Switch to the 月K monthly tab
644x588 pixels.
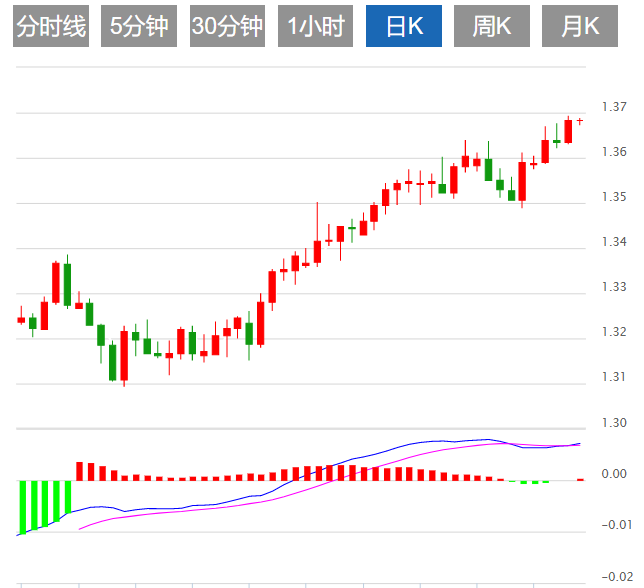pyautogui.click(x=580, y=26)
